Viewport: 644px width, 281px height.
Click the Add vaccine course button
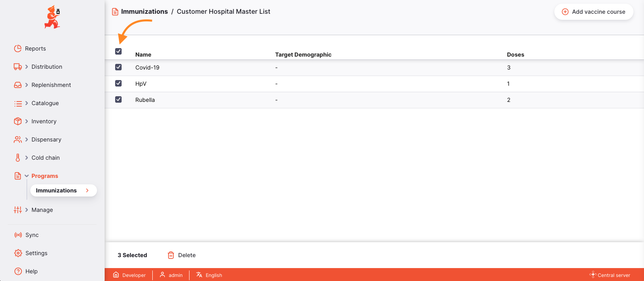point(593,12)
